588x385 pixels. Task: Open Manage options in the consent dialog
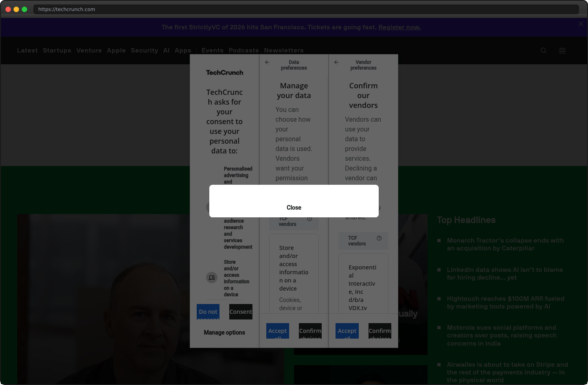click(224, 332)
